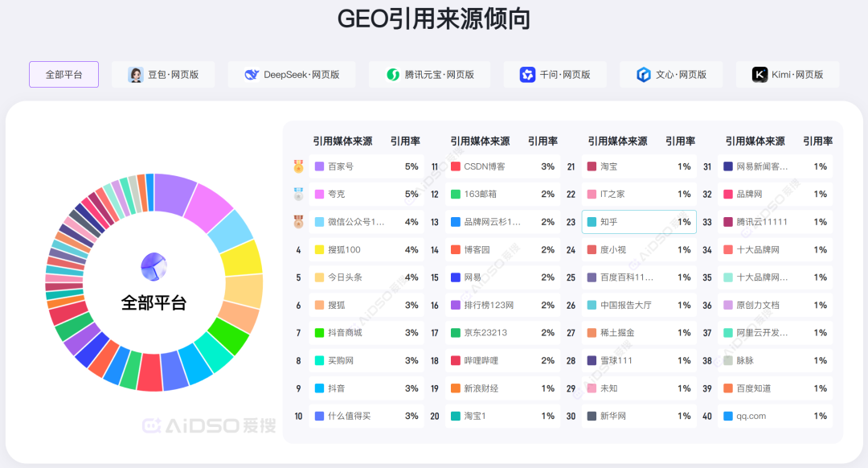
Task: Click the 文心 blue hexagon icon
Action: 643,75
